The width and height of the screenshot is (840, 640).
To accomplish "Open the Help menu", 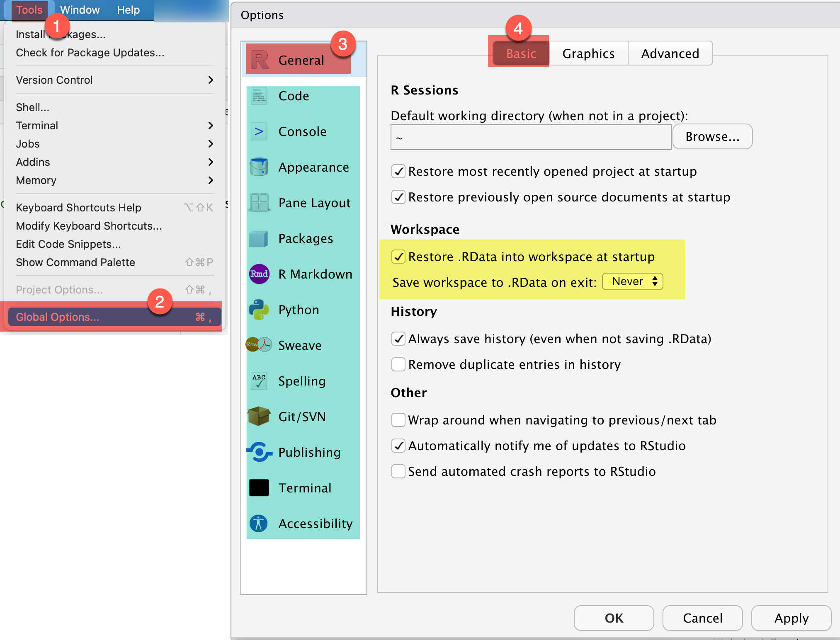I will tap(128, 10).
